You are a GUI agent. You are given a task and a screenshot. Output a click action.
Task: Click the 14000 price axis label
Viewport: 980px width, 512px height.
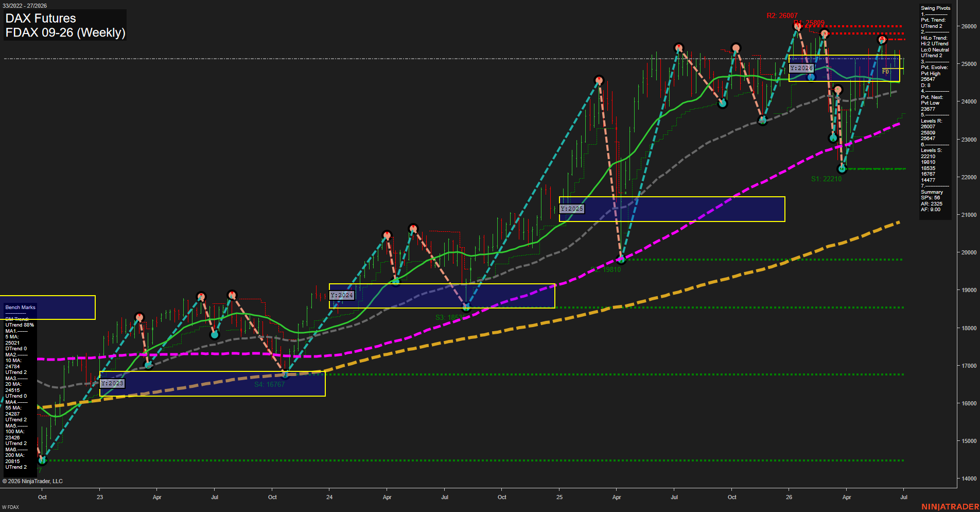click(x=969, y=479)
